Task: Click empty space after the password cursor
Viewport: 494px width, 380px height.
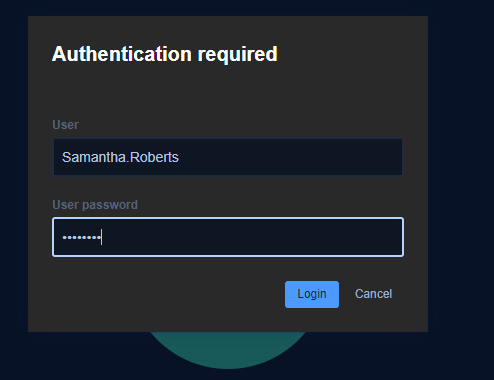Action: [252, 237]
